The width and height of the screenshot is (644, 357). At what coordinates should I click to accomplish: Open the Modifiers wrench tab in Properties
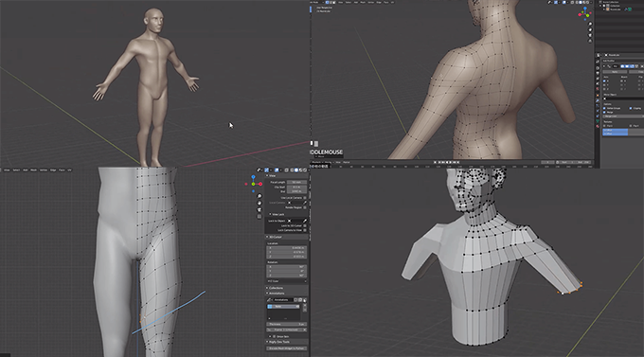598,100
